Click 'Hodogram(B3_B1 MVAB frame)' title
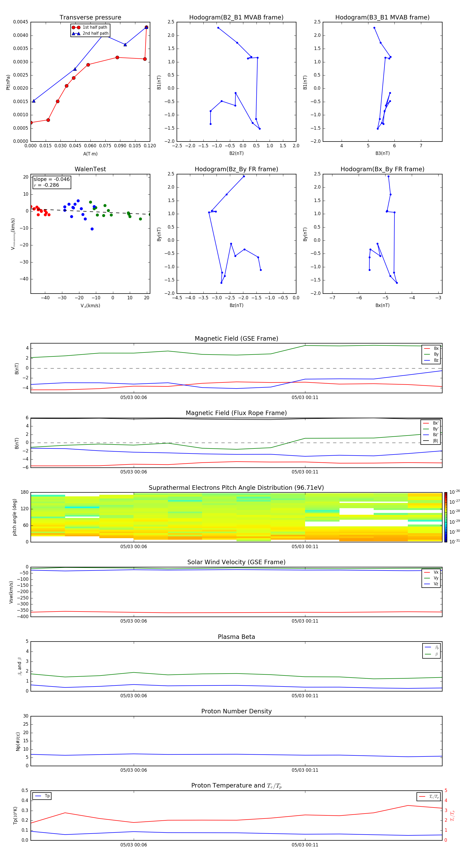 [382, 18]
